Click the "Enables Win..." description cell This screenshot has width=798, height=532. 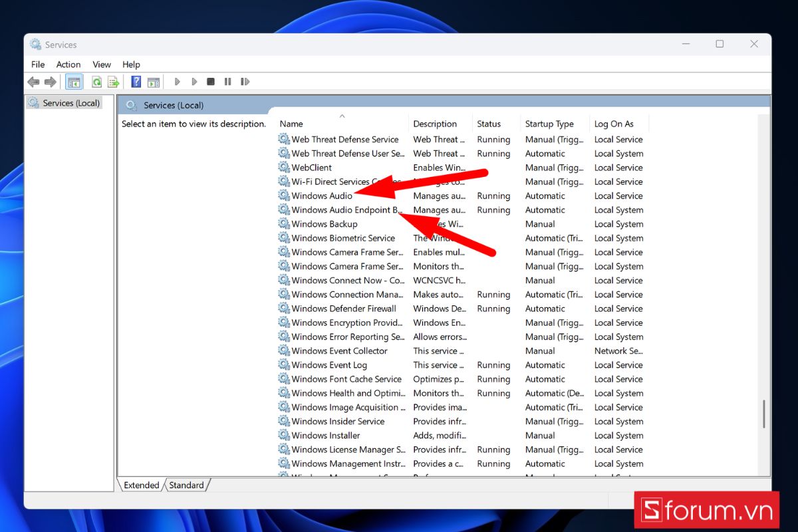click(438, 168)
